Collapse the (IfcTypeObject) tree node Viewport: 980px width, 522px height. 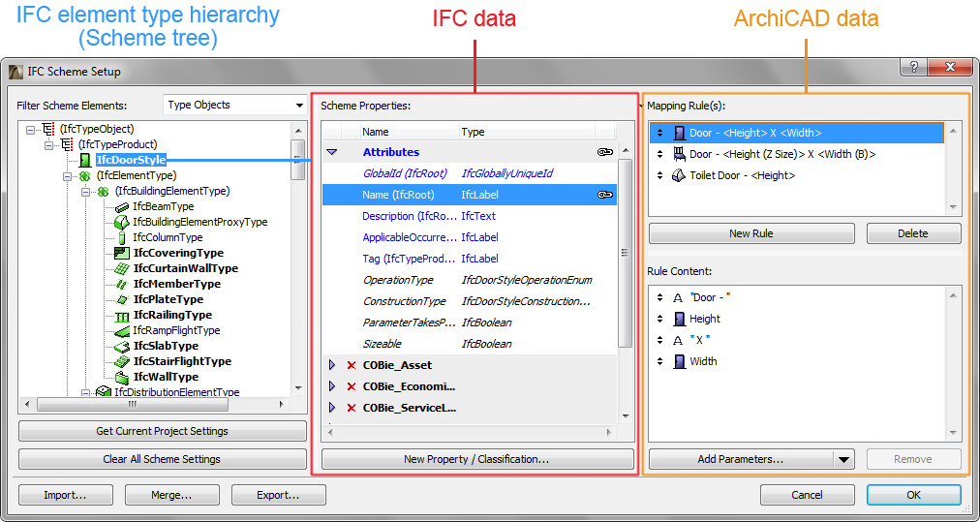click(31, 130)
